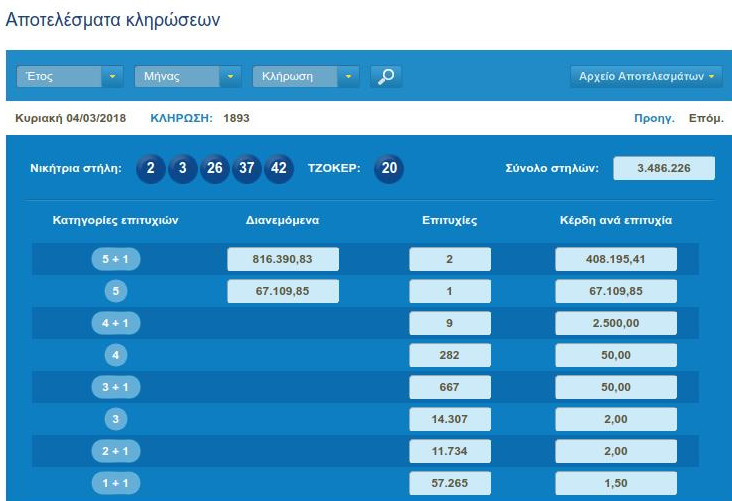Select prize 2,00 in 2 + 1 row
The image size is (732, 501).
(x=616, y=451)
